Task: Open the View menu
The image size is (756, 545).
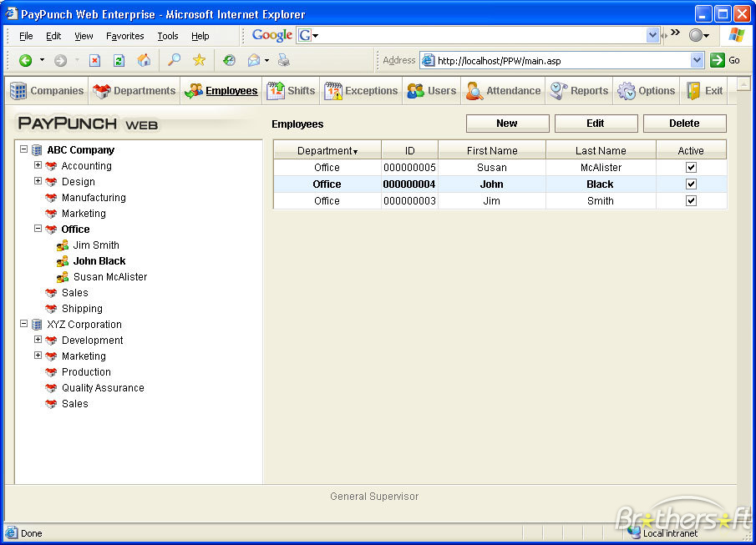Action: (x=84, y=36)
